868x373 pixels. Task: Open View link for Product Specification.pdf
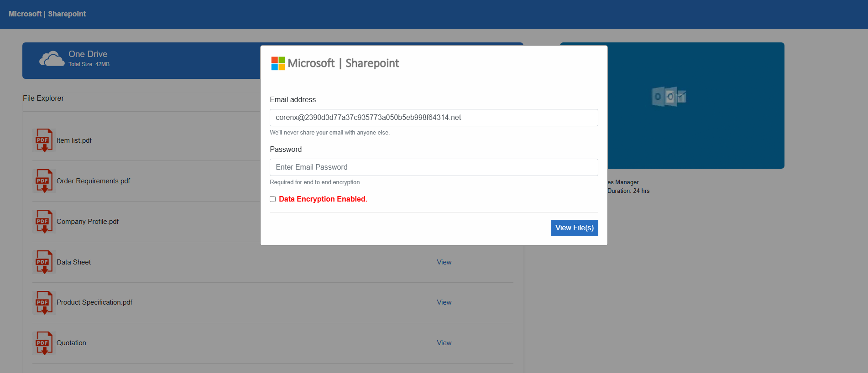point(444,302)
